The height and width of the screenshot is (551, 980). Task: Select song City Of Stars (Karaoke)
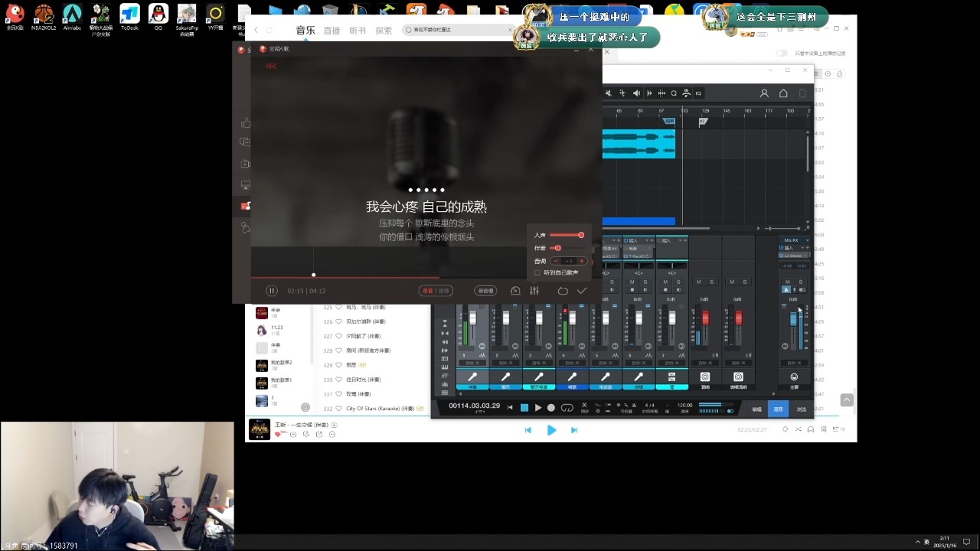380,409
